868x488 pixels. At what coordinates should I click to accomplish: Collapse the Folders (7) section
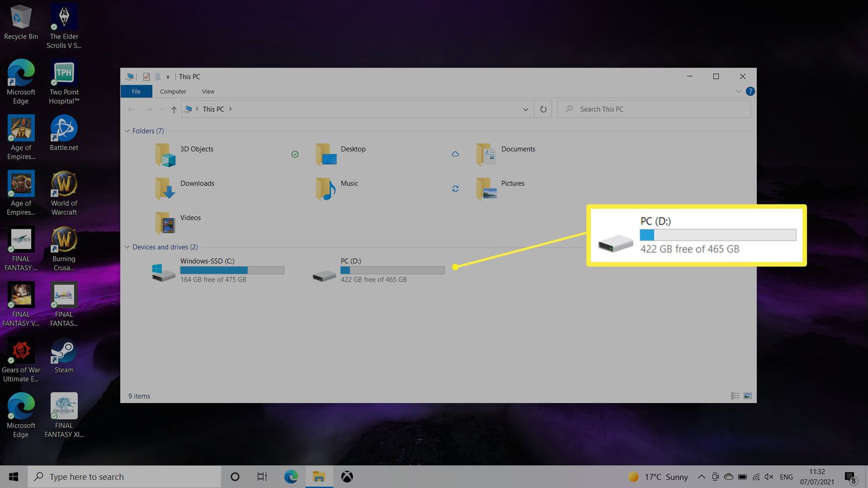coord(127,131)
